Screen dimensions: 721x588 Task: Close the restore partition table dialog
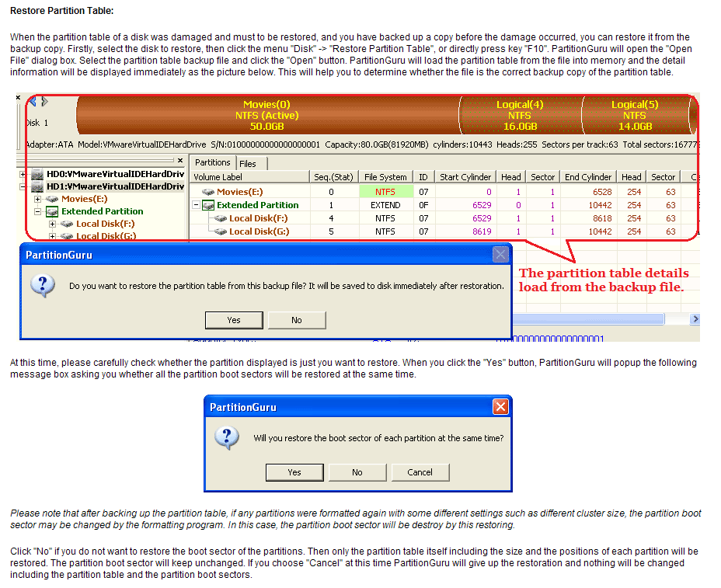[501, 254]
